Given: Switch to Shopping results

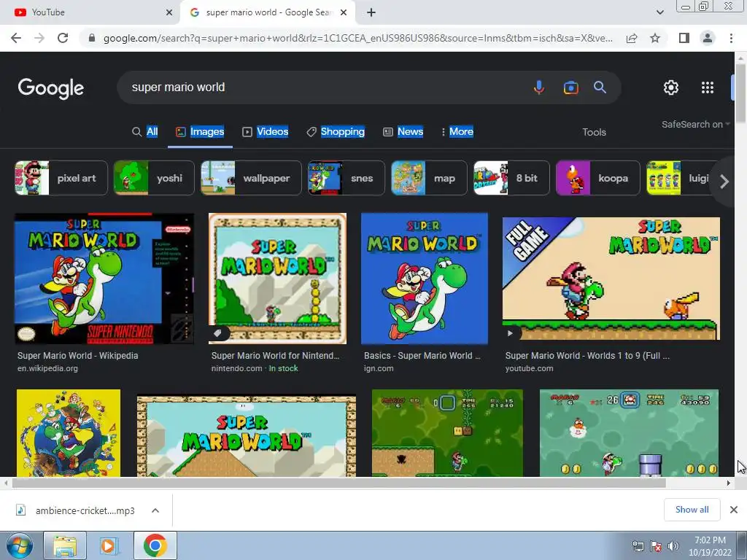Looking at the screenshot, I should tap(336, 131).
